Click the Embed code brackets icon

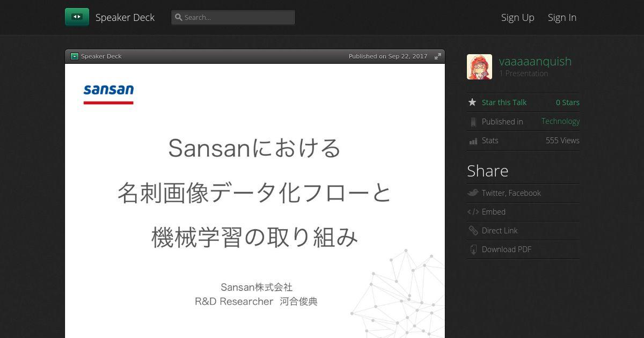[473, 212]
